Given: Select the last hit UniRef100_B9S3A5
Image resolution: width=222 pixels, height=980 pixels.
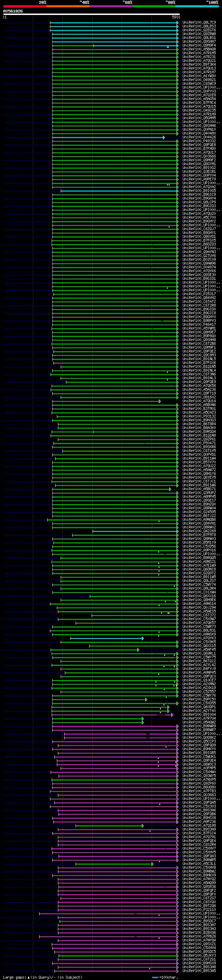Looking at the screenshot, I should click(x=199, y=971).
